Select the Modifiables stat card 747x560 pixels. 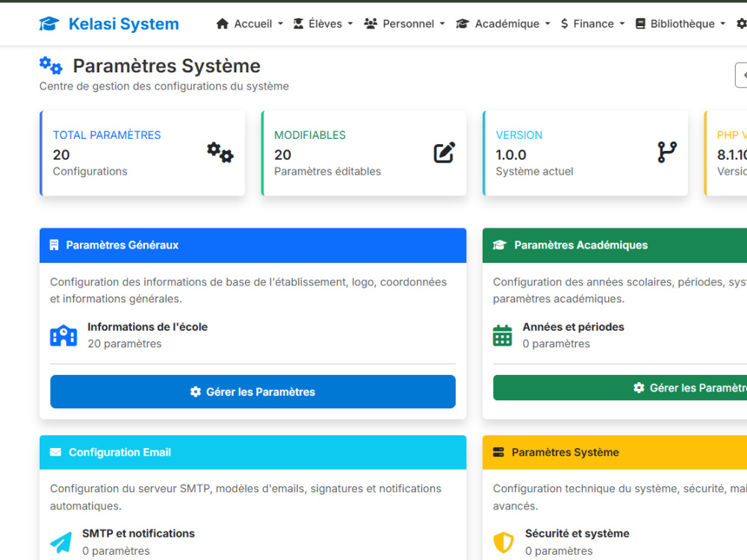(x=364, y=153)
